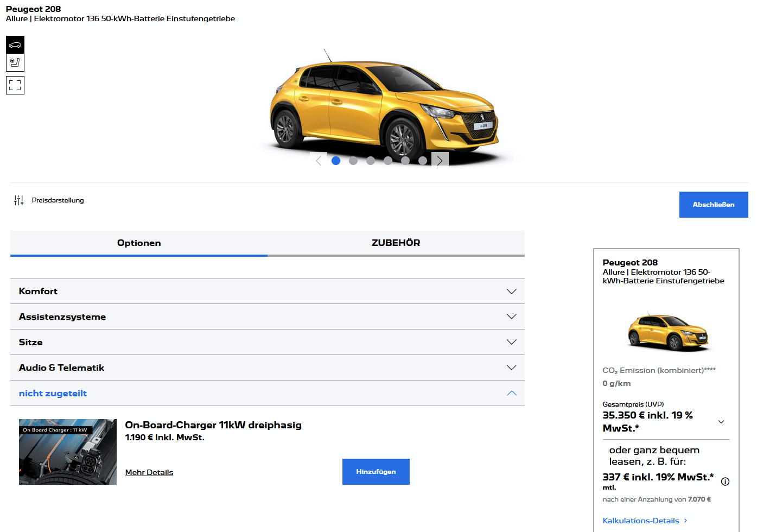Select sixth carousel dot

pos(423,161)
